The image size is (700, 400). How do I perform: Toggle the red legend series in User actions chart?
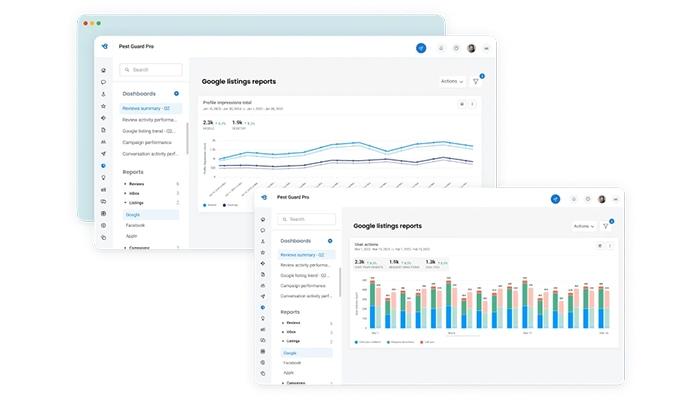coord(427,342)
